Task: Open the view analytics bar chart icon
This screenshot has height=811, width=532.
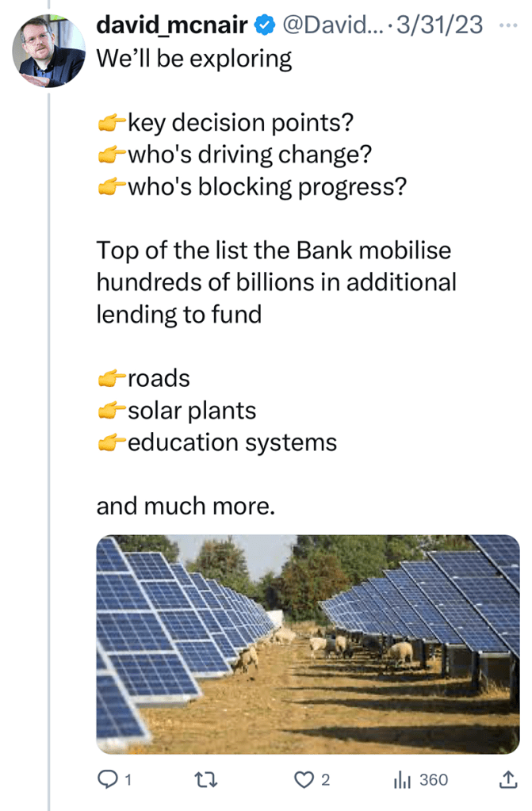Action: click(403, 780)
